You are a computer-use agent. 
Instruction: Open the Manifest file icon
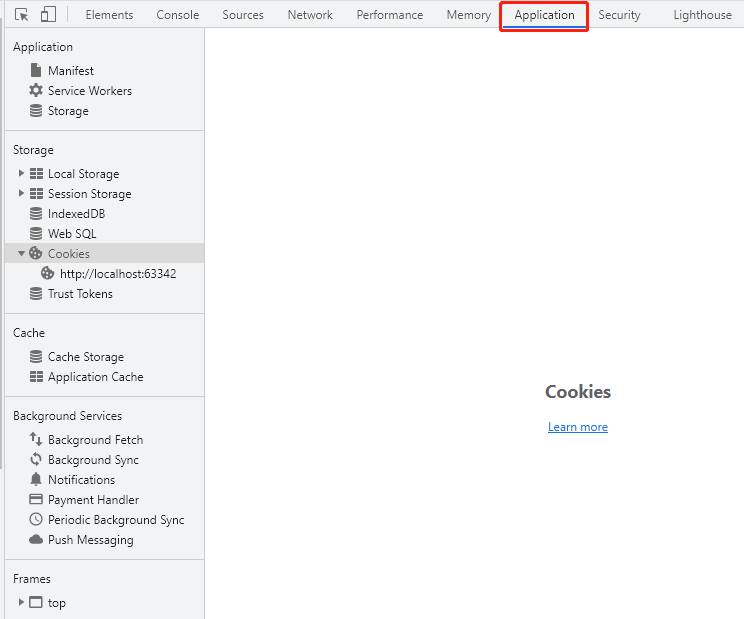pos(36,70)
